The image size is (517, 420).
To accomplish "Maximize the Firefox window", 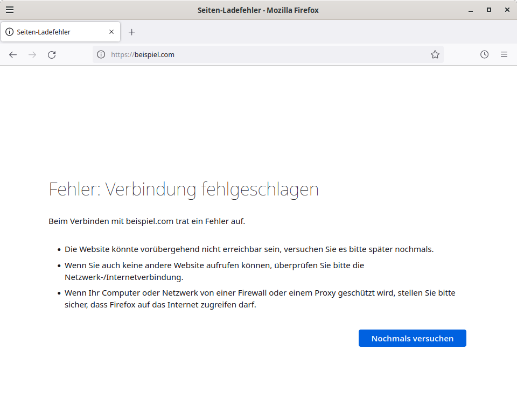I will click(x=489, y=10).
